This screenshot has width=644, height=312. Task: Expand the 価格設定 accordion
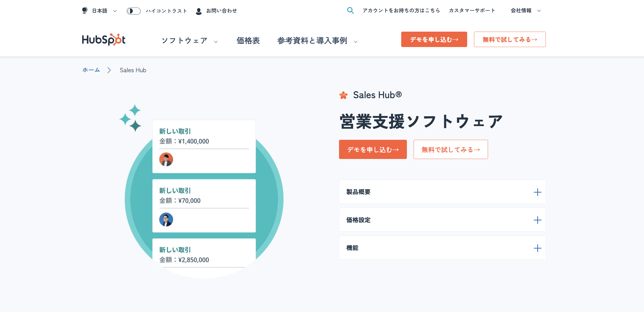442,220
